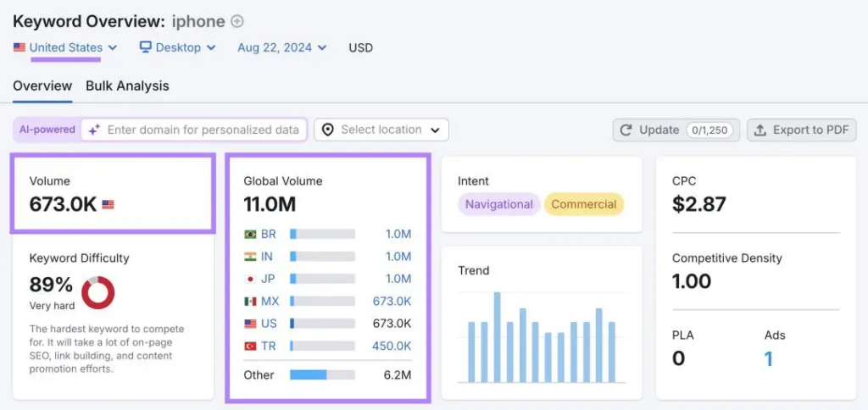Click the 673.0K volume for MX

pyautogui.click(x=392, y=302)
